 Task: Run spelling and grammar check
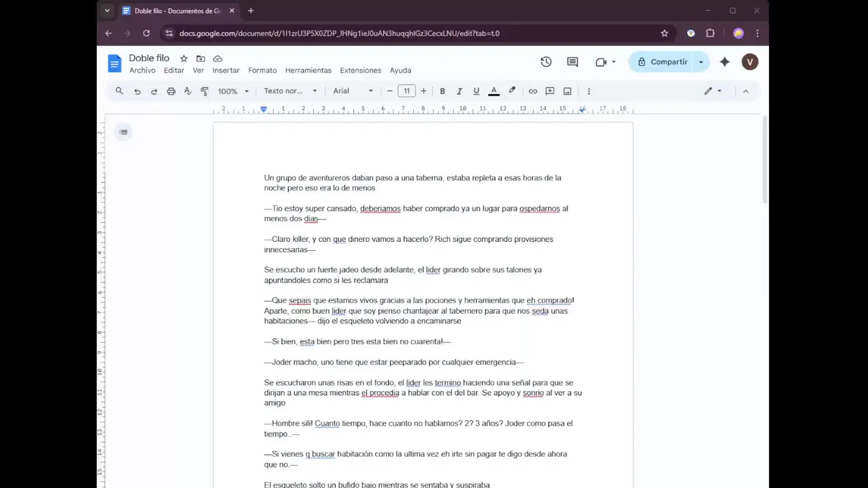pos(188,91)
